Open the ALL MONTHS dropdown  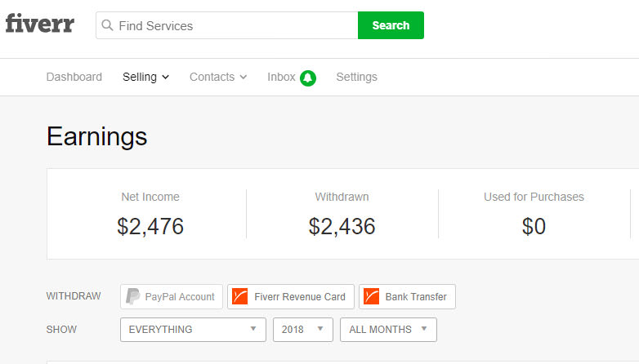point(388,330)
